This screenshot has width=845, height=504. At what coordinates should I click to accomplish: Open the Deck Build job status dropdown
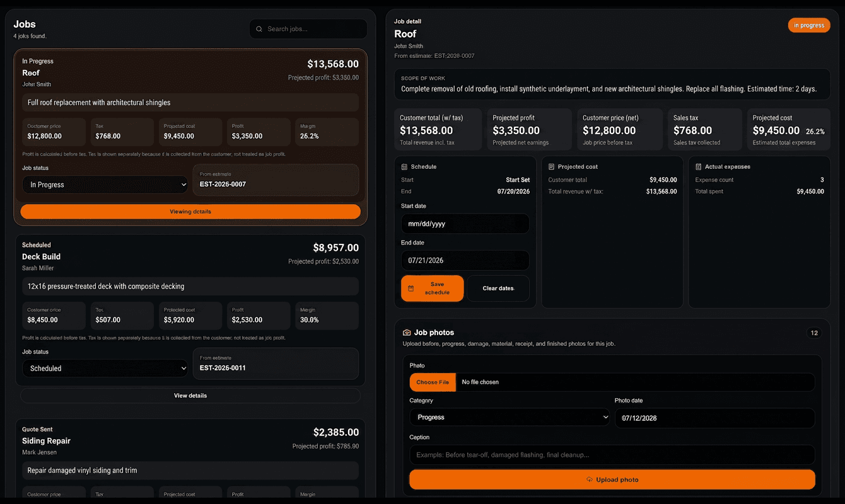pyautogui.click(x=105, y=369)
